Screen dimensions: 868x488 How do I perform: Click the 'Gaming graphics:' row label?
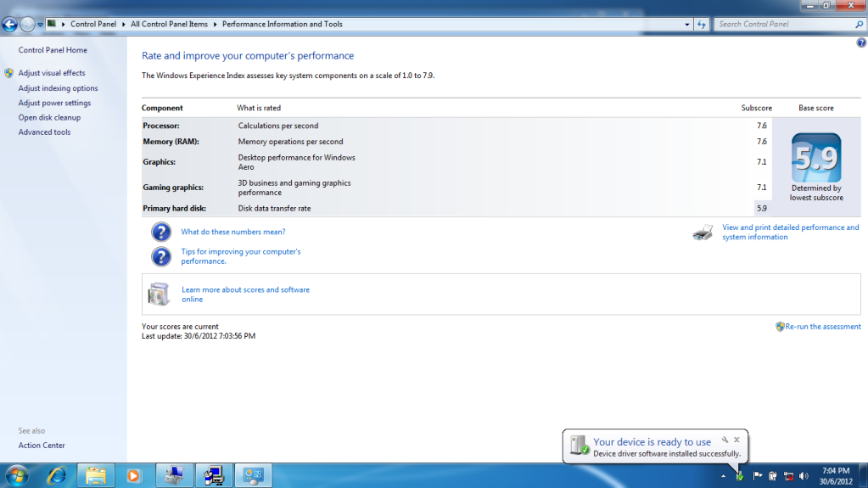click(173, 188)
